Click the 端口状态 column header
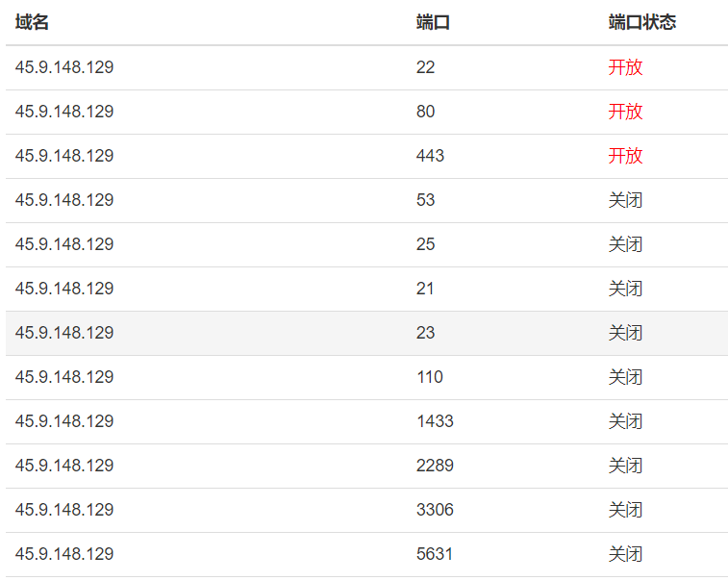The width and height of the screenshot is (728, 581). point(642,22)
